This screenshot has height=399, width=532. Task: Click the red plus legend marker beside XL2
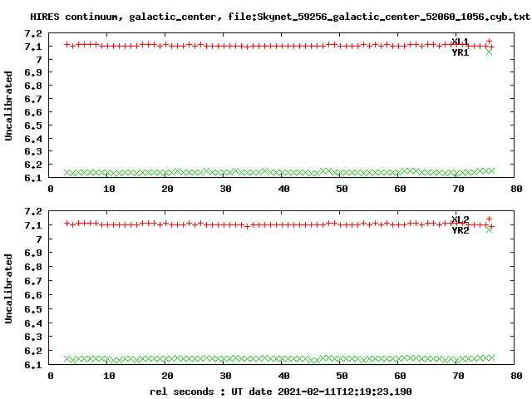(489, 219)
